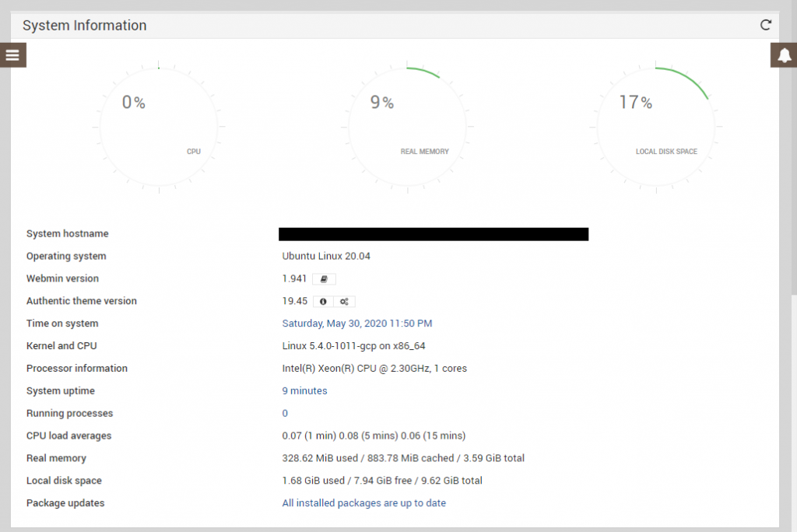Click the notifications bell icon
Image resolution: width=797 pixels, height=532 pixels.
tap(784, 55)
